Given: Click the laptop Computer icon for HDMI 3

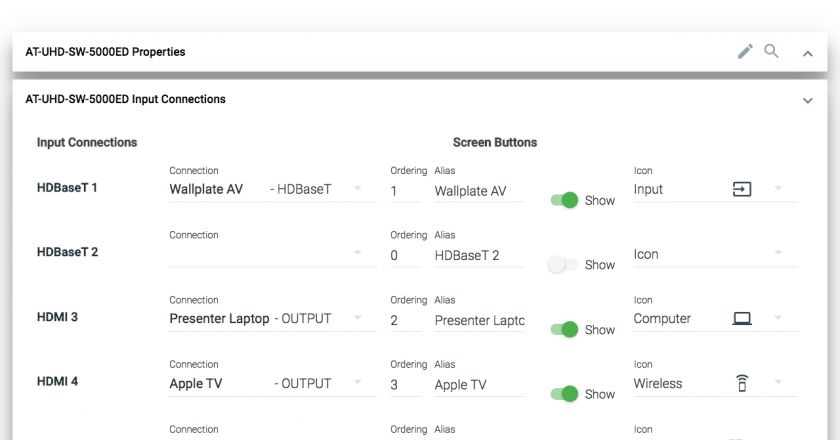Looking at the screenshot, I should coord(742,319).
